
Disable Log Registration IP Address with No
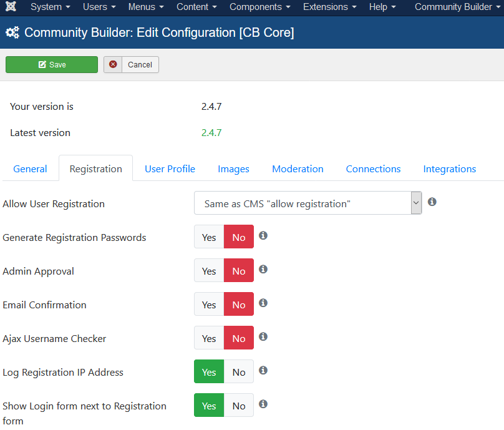tap(239, 372)
